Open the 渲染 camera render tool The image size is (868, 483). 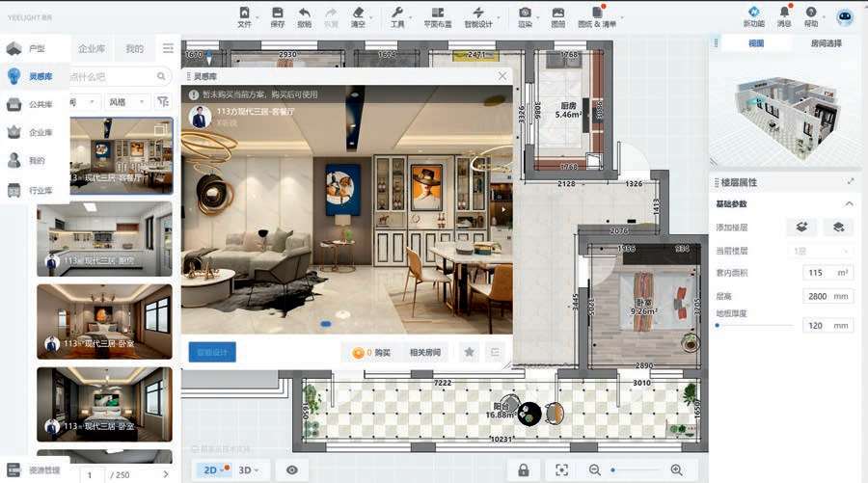click(x=525, y=13)
